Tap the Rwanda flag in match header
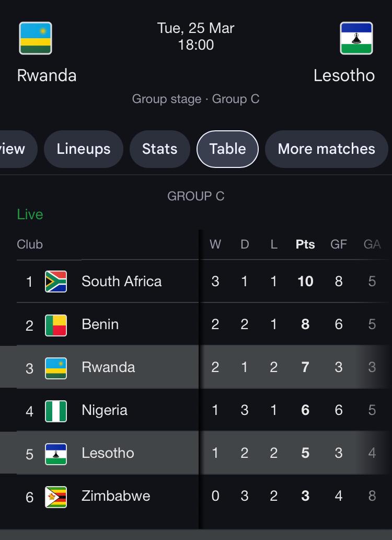This screenshot has height=540, width=392. point(36,38)
